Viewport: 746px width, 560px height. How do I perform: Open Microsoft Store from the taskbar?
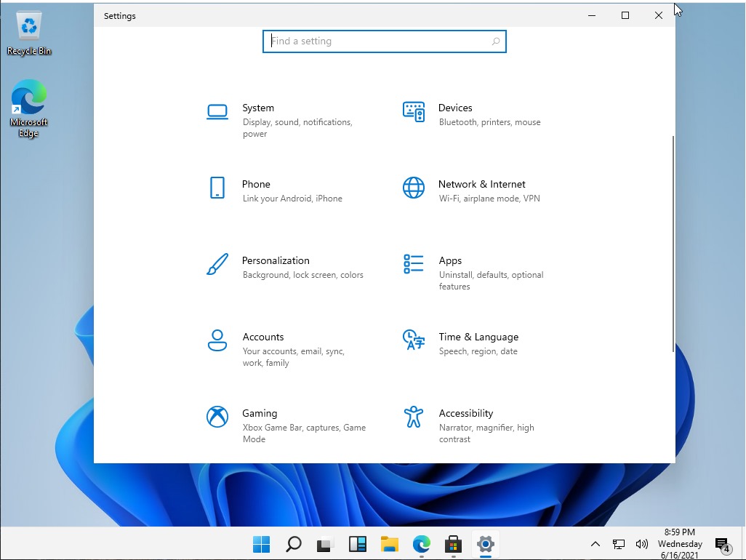coord(453,543)
